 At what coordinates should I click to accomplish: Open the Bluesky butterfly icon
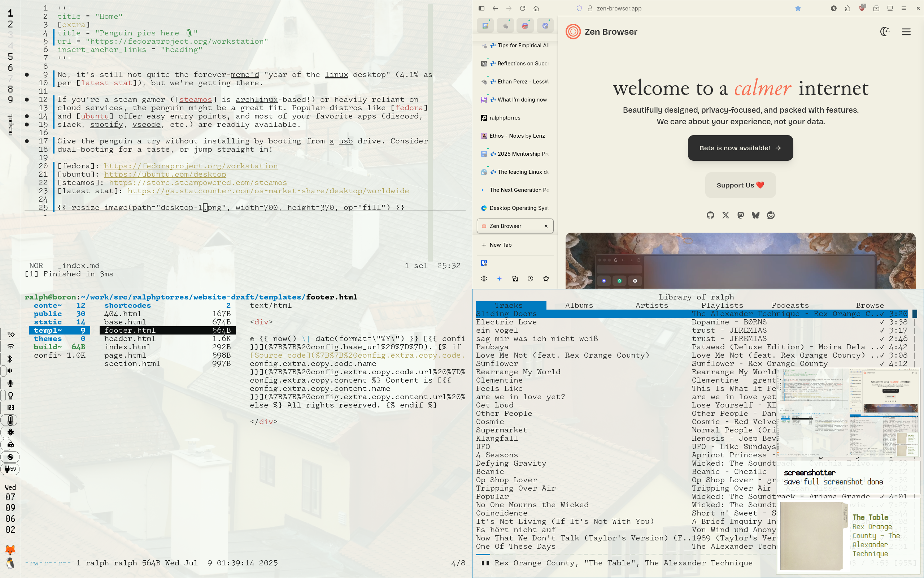pos(755,215)
